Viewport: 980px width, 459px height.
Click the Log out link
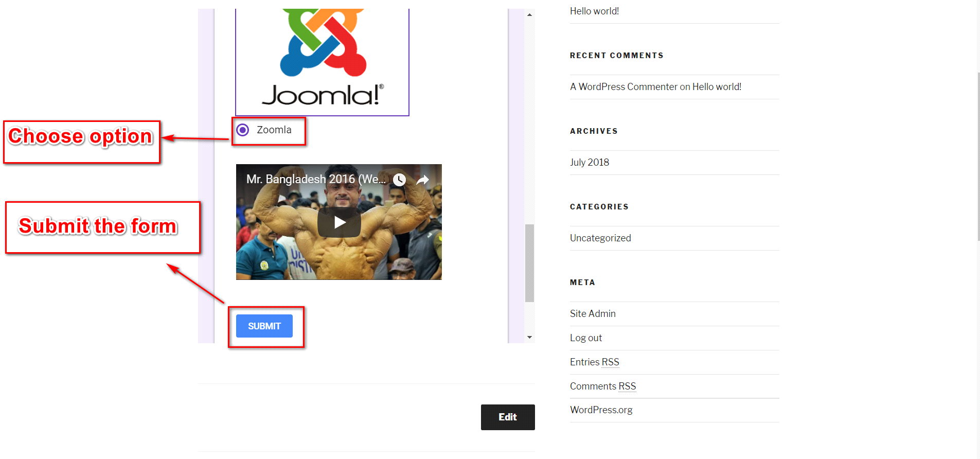[586, 338]
